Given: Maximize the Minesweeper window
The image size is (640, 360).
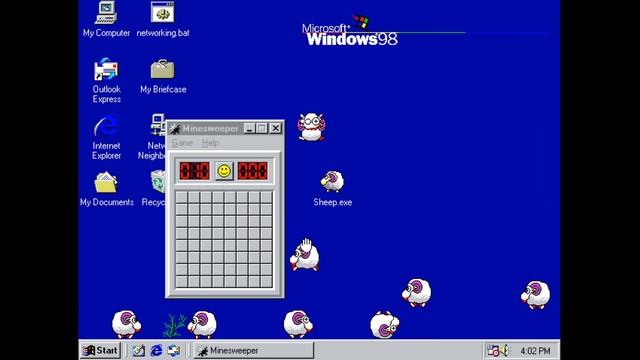Looking at the screenshot, I should click(262, 129).
